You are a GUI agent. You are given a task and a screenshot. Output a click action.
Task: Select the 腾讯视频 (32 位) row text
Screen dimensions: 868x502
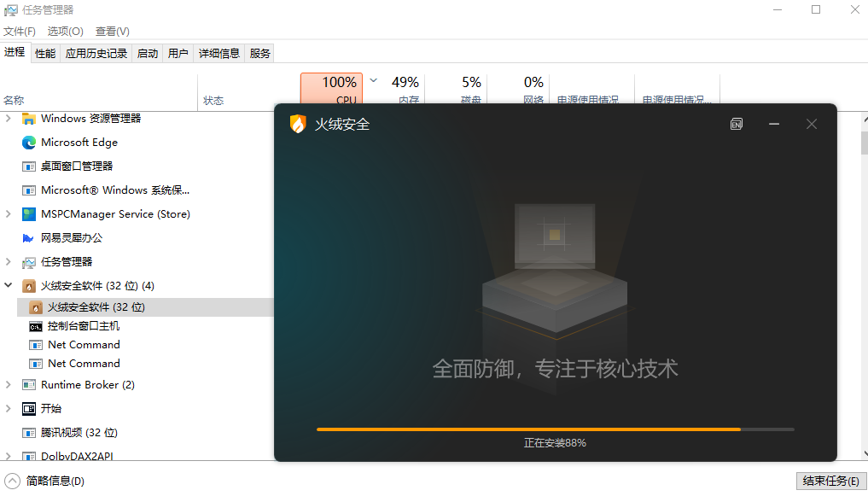(79, 433)
